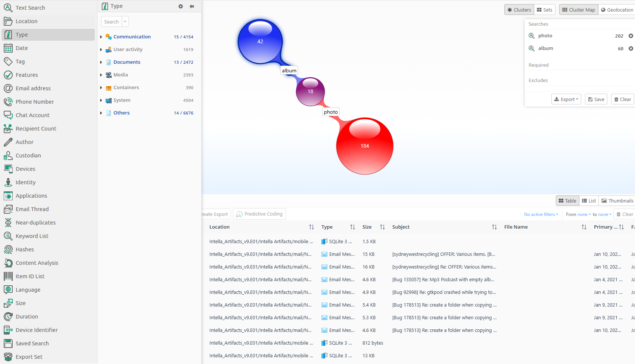This screenshot has height=364, width=635.
Task: Switch results to Thumbnails view
Action: click(x=617, y=201)
